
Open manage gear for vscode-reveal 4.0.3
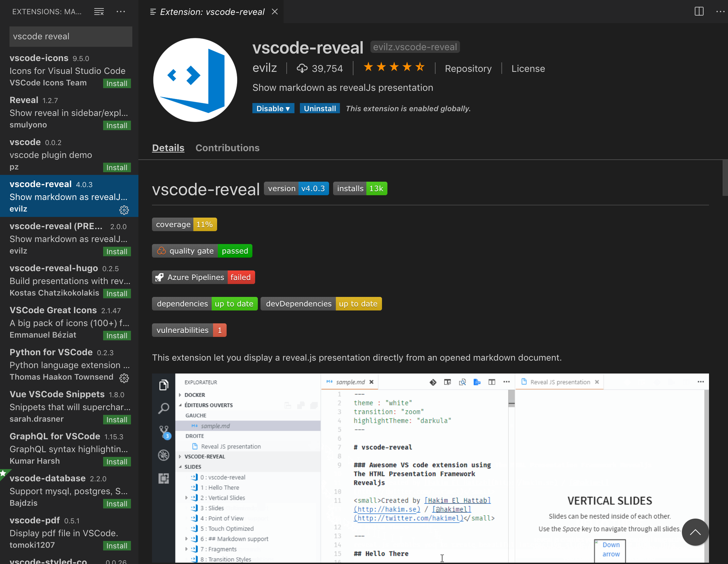click(124, 210)
